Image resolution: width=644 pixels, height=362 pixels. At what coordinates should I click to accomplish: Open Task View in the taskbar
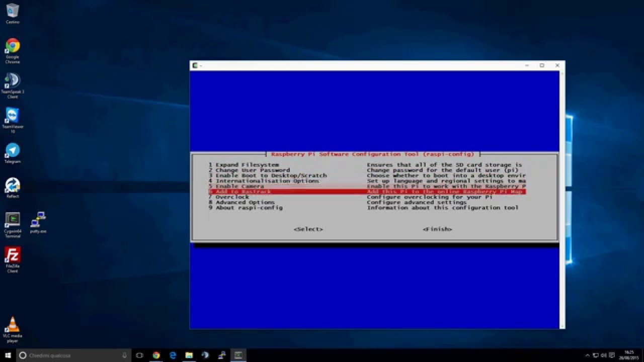point(140,355)
